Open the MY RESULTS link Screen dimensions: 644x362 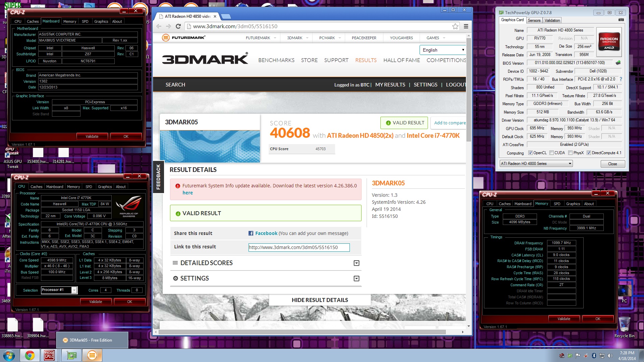coord(390,85)
